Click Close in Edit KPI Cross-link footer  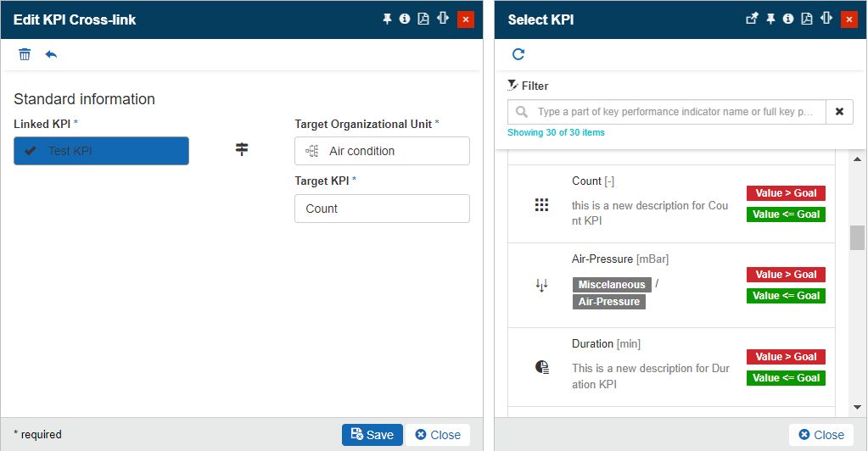(438, 435)
